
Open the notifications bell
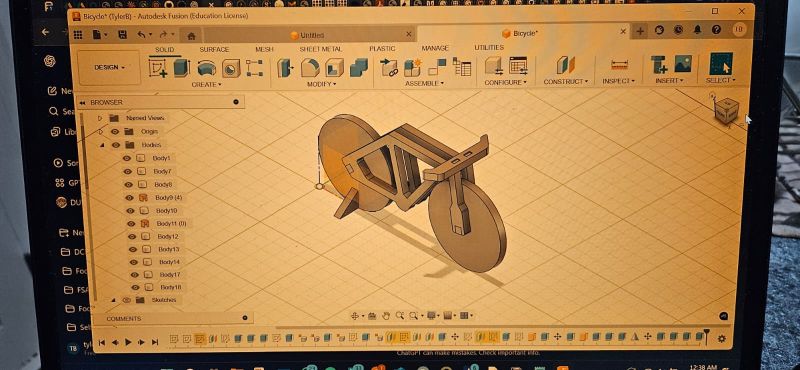[697, 30]
